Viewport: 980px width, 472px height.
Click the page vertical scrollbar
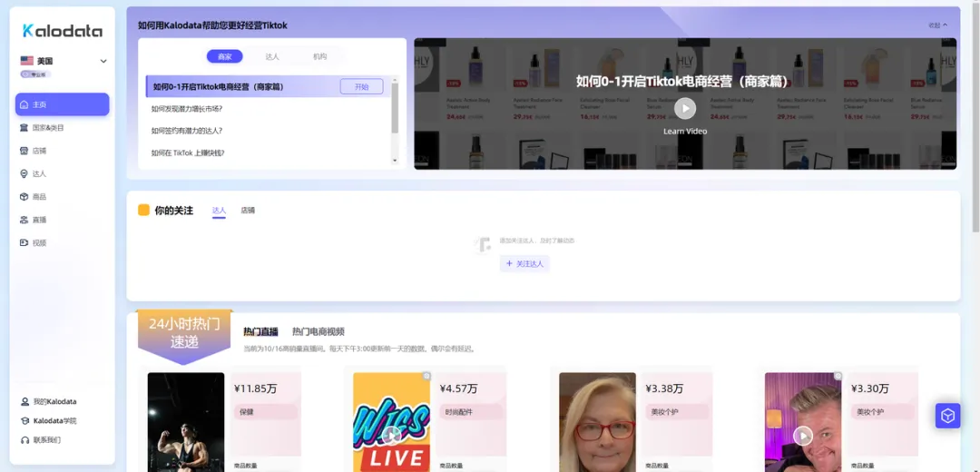coord(976,115)
